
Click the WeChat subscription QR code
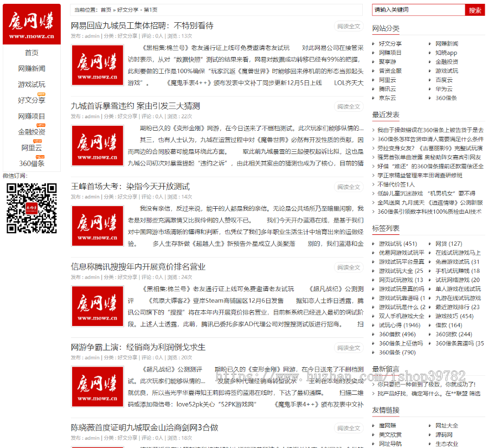32,208
